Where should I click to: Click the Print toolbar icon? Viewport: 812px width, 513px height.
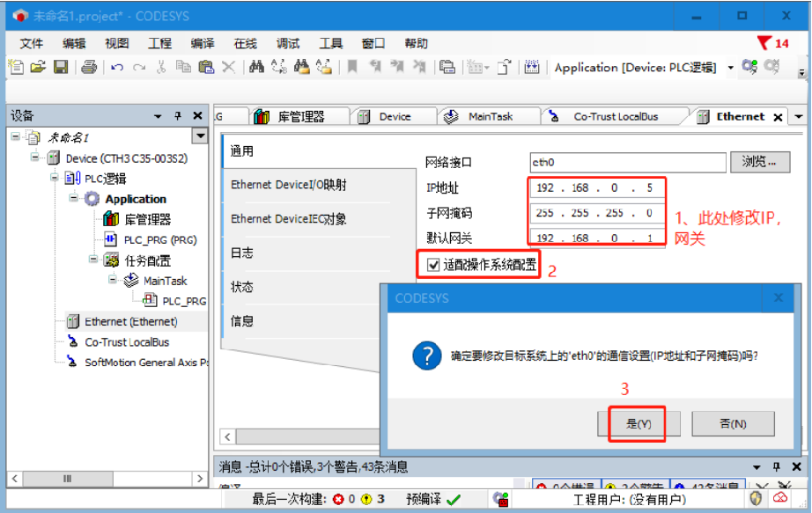(x=89, y=67)
